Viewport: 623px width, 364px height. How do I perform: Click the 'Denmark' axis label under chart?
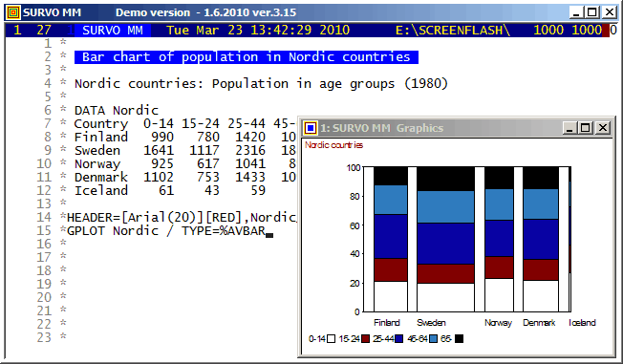pyautogui.click(x=539, y=323)
